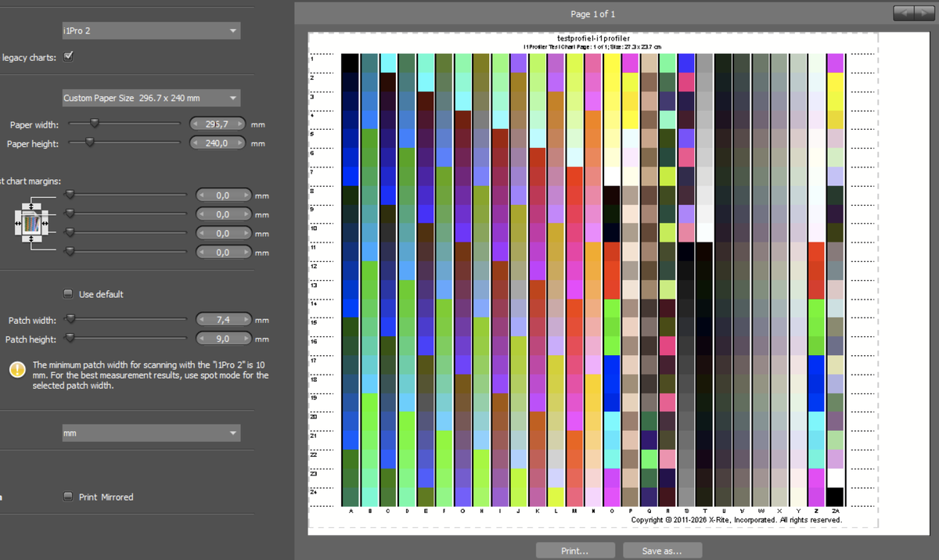
Task: Decrease patch height using left stepper arrow
Action: click(x=201, y=339)
